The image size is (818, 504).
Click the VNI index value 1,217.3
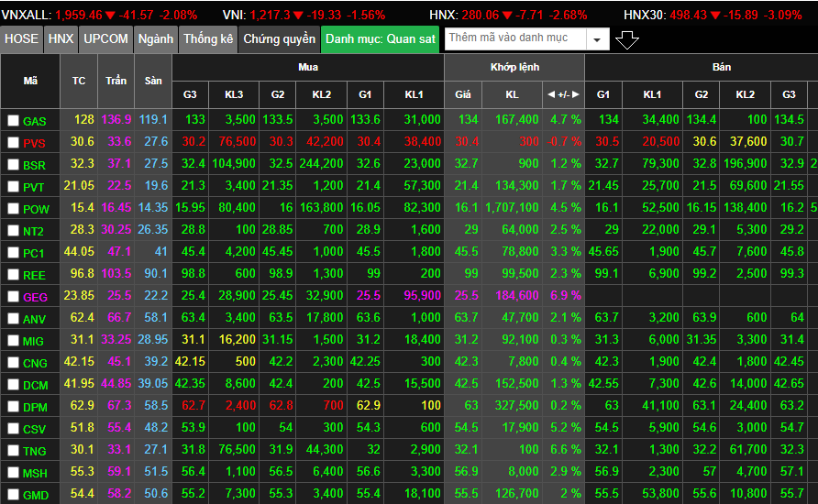(270, 15)
